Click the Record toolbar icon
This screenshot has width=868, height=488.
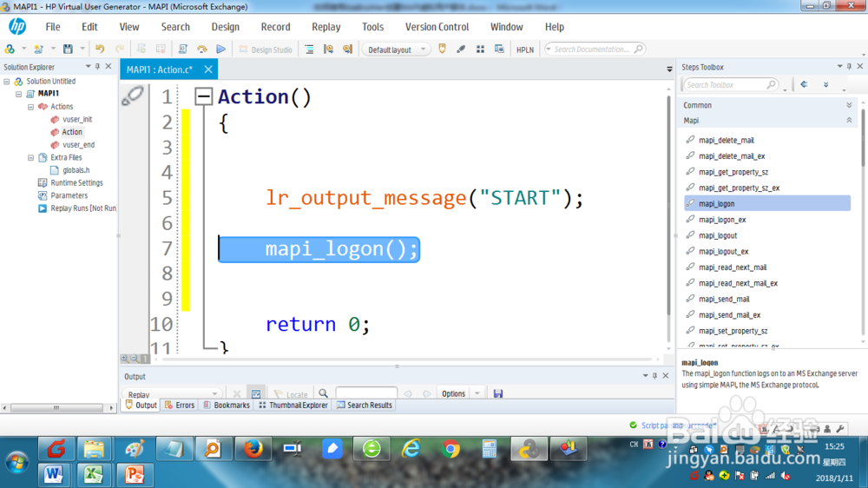202,49
